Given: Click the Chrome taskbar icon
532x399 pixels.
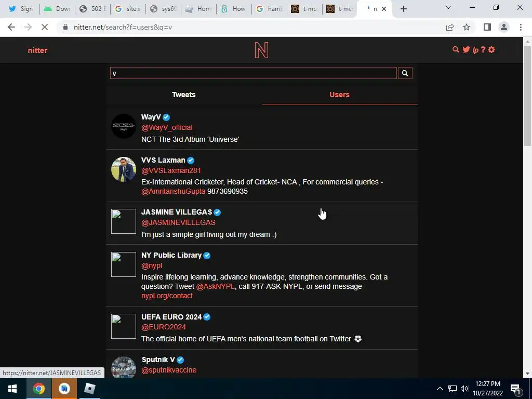Looking at the screenshot, I should pos(38,389).
